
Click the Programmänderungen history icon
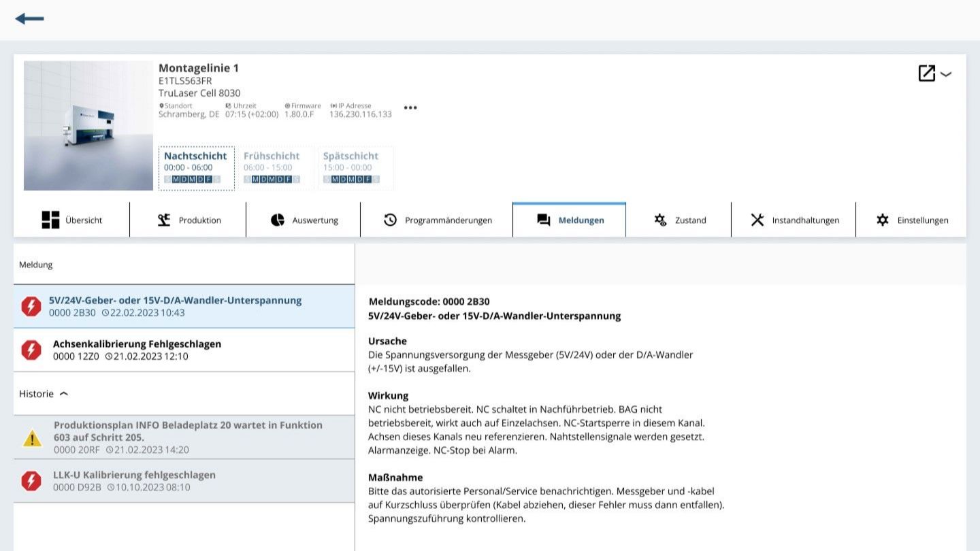click(x=390, y=220)
